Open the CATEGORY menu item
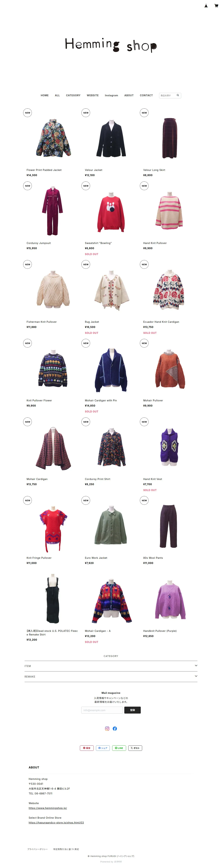Screen dimensions: 222x868 [73, 95]
